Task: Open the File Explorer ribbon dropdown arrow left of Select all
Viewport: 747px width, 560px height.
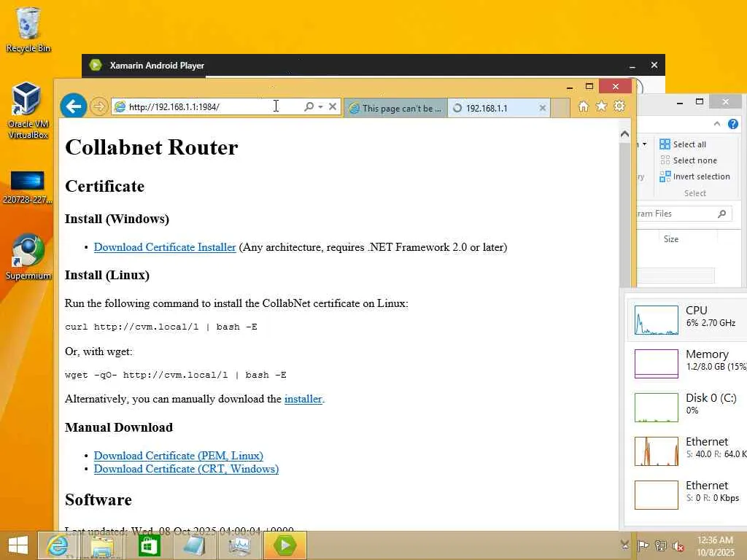Action: (645, 144)
